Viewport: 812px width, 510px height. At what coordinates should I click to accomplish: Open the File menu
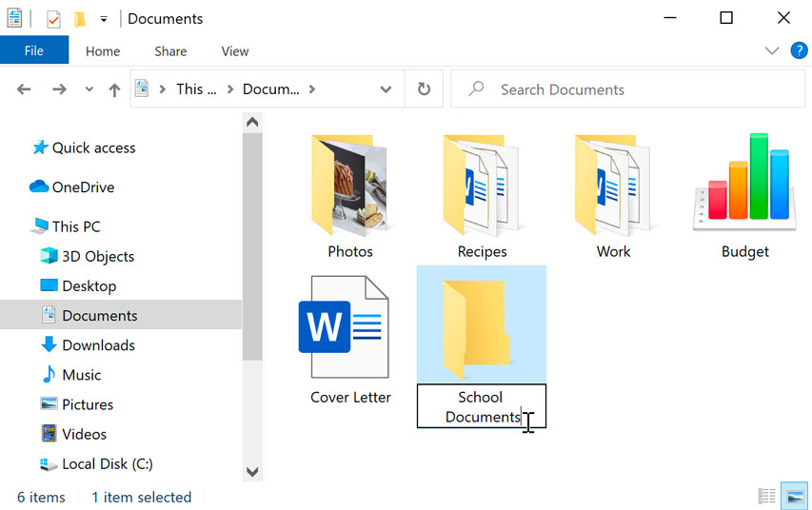click(34, 51)
